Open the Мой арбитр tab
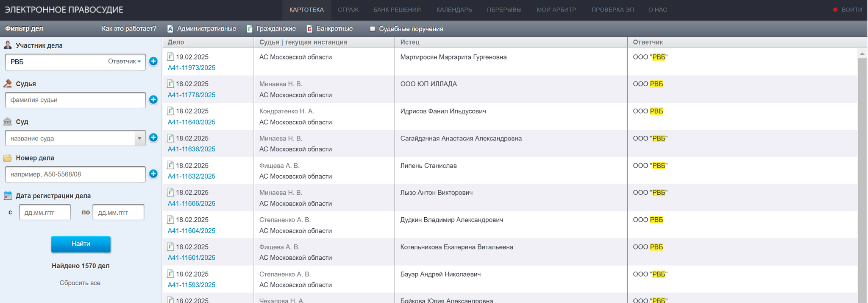This screenshot has height=303, width=868. pos(556,10)
